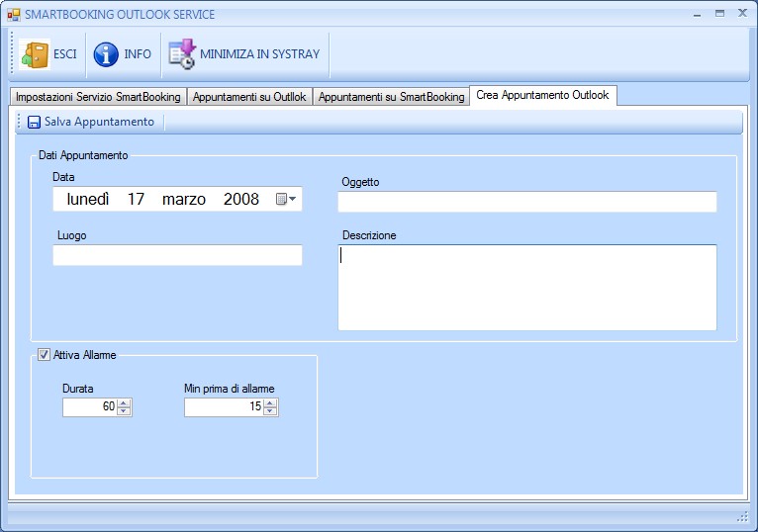Focus the Luogo input field
Image resolution: width=758 pixels, height=532 pixels.
coord(177,256)
